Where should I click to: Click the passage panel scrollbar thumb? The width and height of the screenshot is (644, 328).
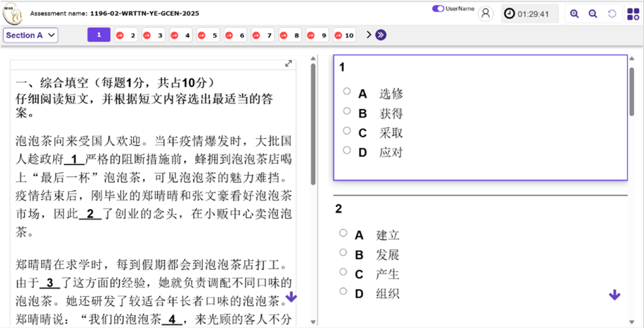click(314, 124)
